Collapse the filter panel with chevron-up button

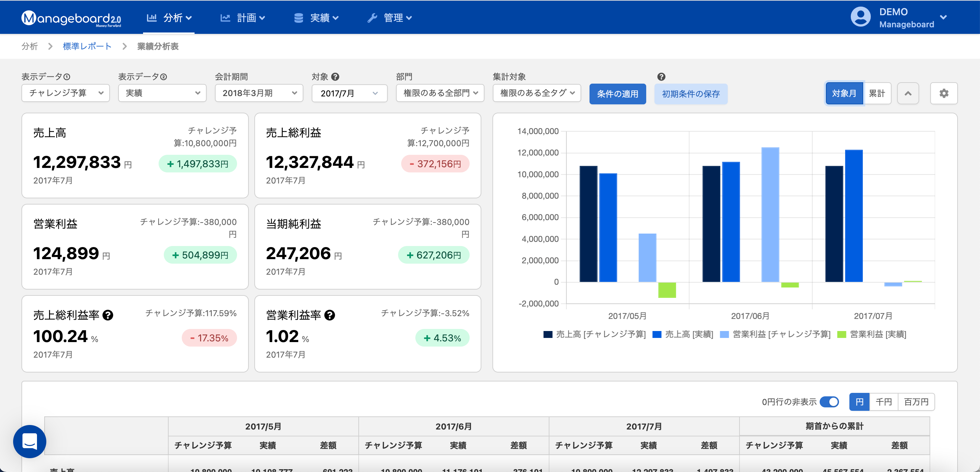coord(908,93)
